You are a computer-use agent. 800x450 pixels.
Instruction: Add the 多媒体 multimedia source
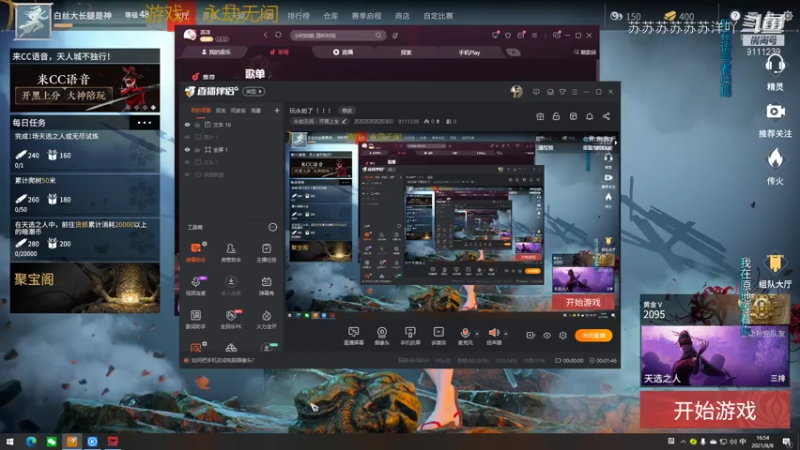coord(438,336)
